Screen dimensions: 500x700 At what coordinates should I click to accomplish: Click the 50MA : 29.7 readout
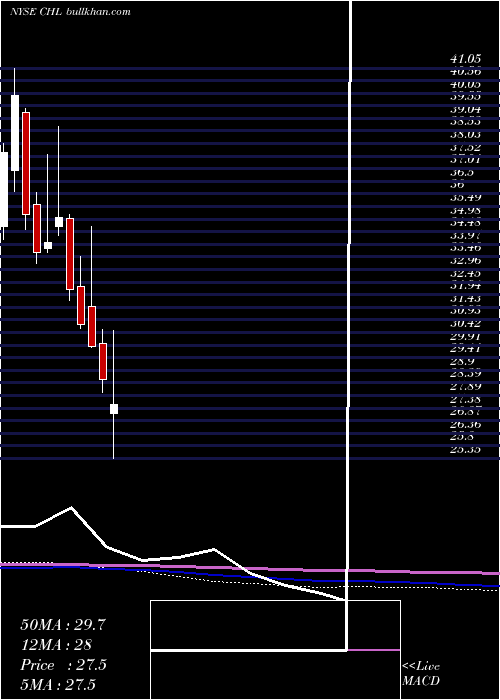tap(63, 625)
